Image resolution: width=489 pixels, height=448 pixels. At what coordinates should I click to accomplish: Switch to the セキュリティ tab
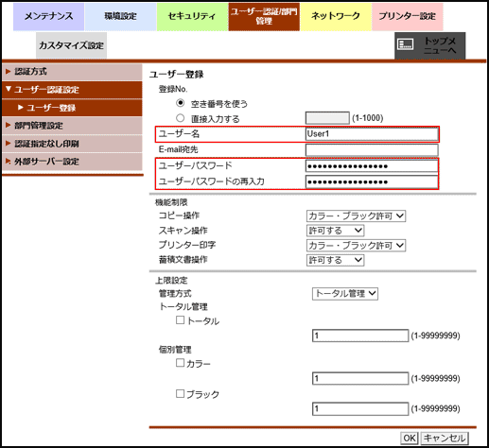[192, 16]
